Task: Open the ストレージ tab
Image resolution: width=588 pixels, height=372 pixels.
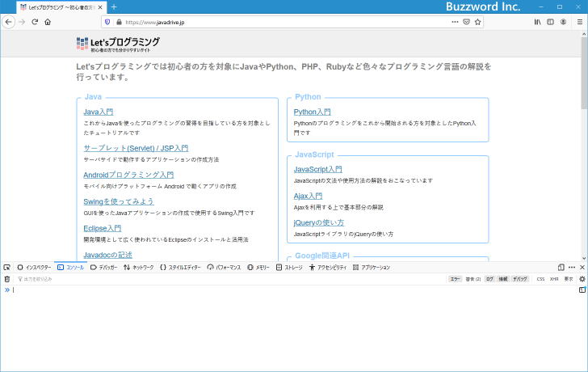Action: (x=289, y=267)
